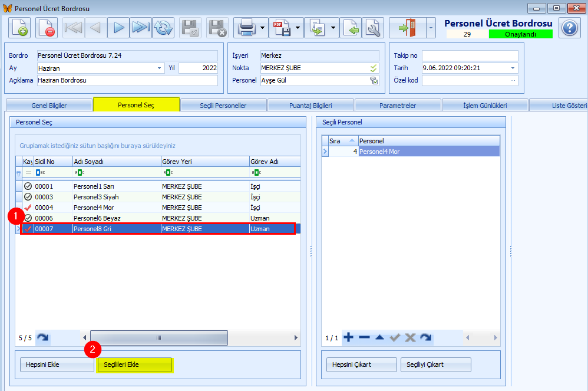Open the wrench settings tool icon
Screen dimensions: 588x391
[372, 28]
